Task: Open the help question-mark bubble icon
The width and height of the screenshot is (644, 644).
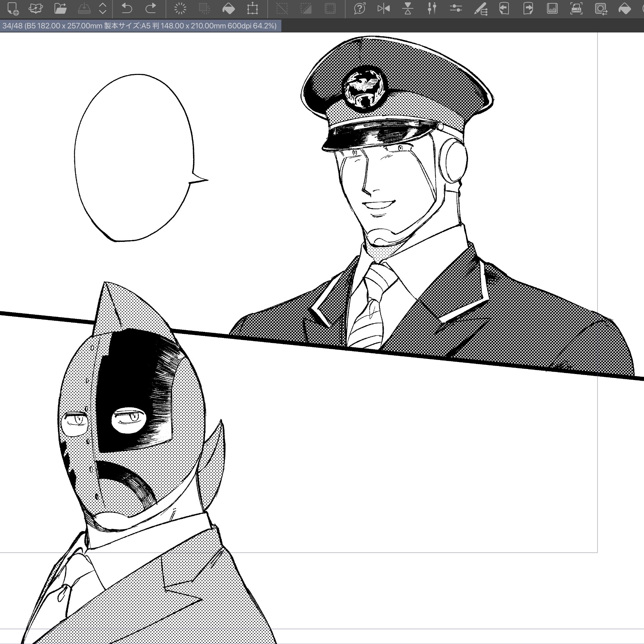Action: 360,9
